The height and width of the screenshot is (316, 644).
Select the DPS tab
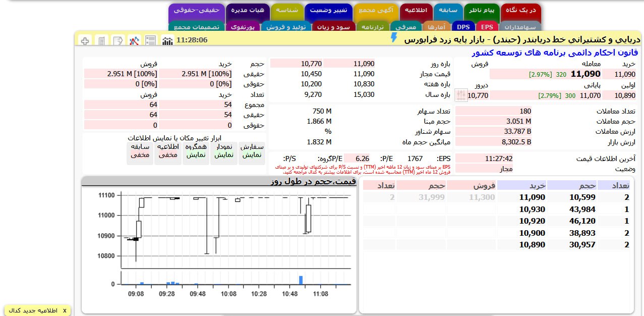click(463, 27)
